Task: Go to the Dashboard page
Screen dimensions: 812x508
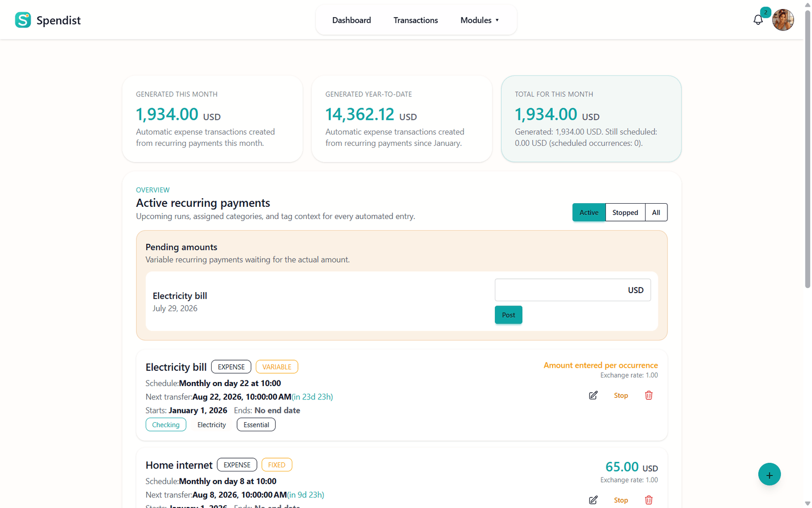Action: (352, 20)
